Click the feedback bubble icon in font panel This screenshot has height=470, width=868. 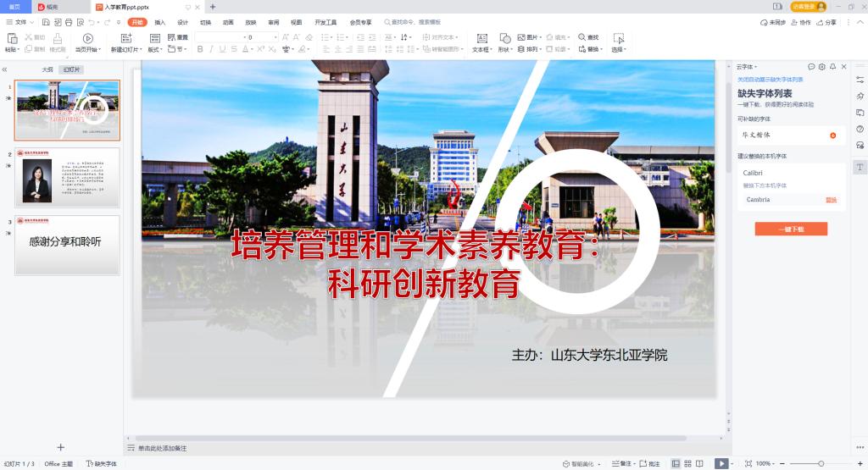(x=811, y=66)
